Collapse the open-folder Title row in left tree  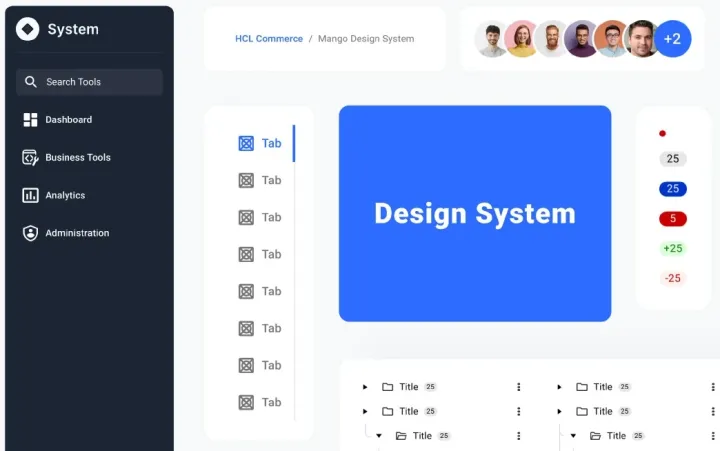click(x=379, y=436)
